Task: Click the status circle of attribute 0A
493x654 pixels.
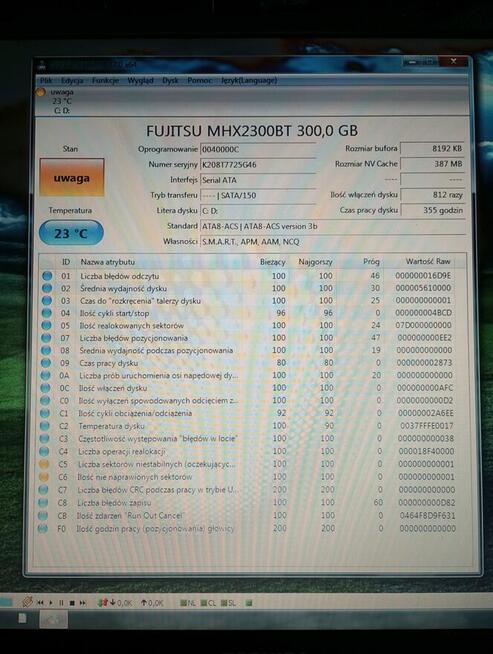Action: 45,375
